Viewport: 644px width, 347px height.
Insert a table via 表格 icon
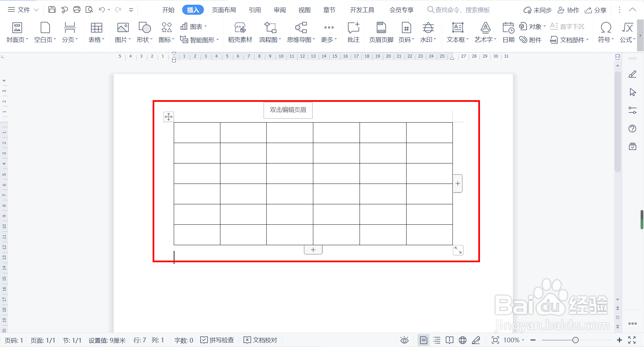point(96,32)
